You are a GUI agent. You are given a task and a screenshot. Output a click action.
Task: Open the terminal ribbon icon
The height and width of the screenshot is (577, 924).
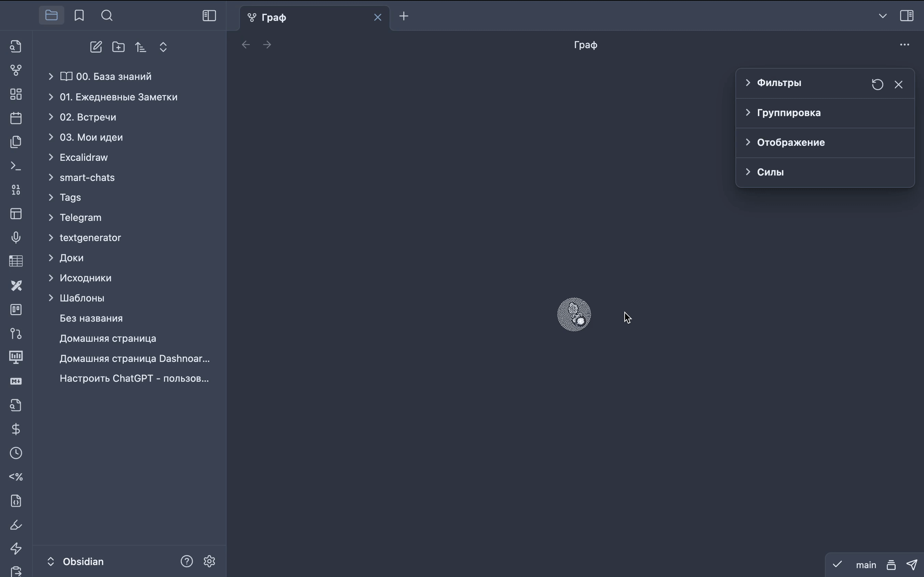click(x=16, y=166)
